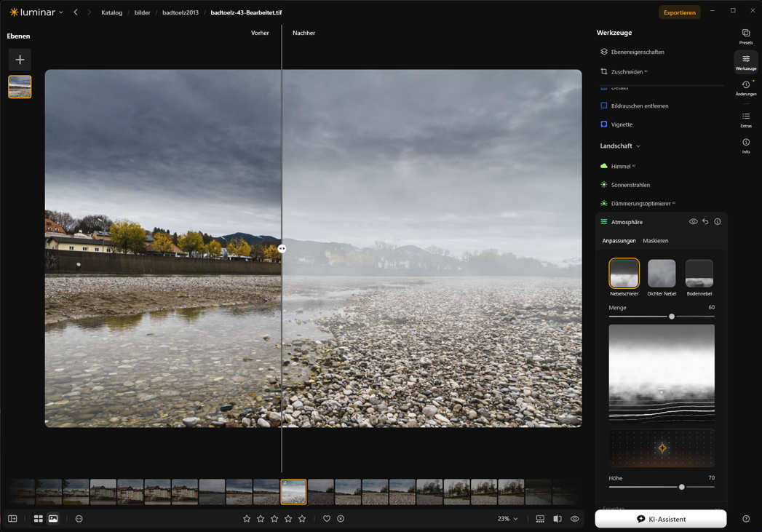Set rating to one star
762x532 pixels.
point(247,518)
